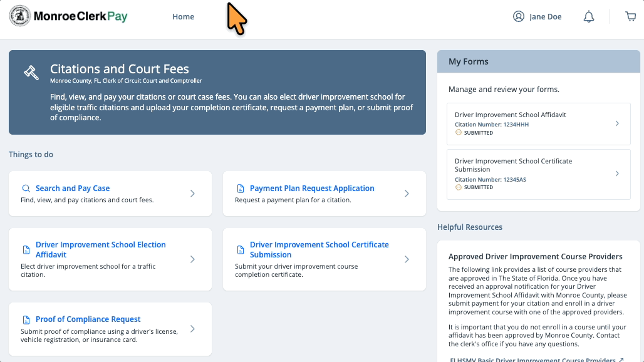This screenshot has height=362, width=644.
Task: Open chevron for Driver Improvement School Affidavit form
Action: pos(616,123)
